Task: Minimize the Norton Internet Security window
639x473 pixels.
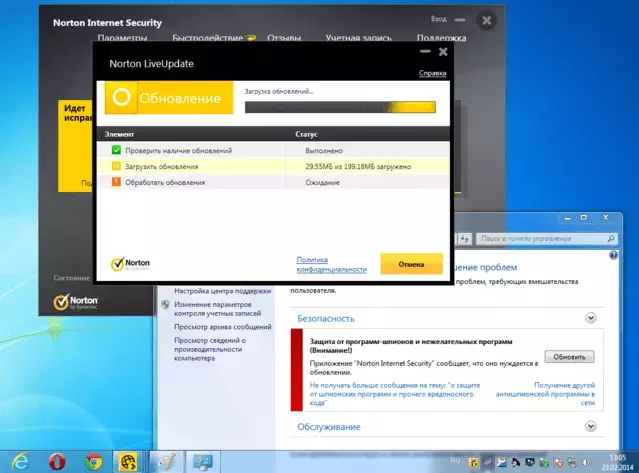Action: tap(460, 20)
